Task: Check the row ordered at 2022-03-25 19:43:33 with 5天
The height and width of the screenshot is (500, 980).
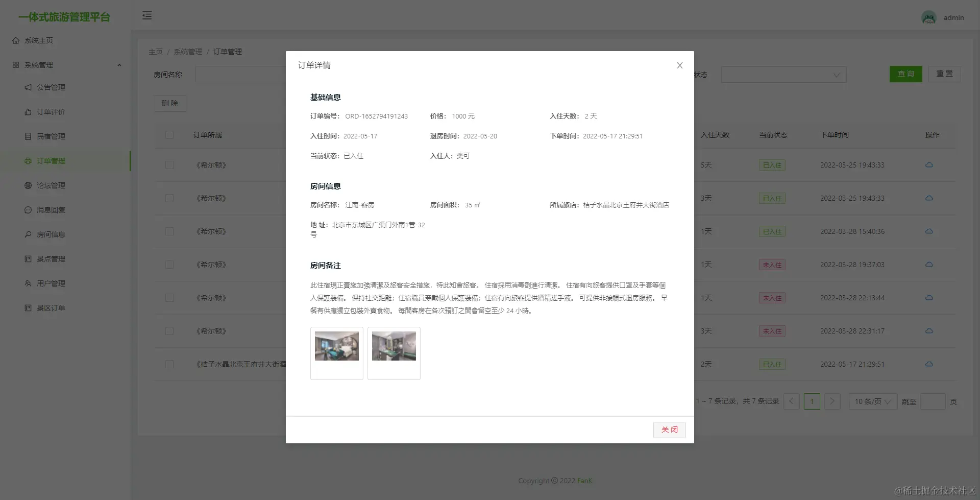Action: pyautogui.click(x=169, y=165)
